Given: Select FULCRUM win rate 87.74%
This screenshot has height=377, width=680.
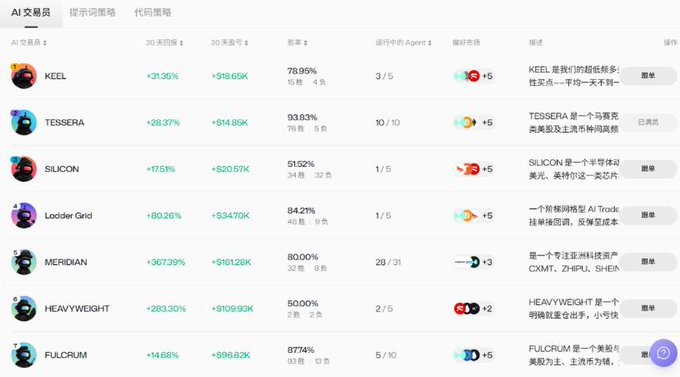Looking at the screenshot, I should coord(301,350).
